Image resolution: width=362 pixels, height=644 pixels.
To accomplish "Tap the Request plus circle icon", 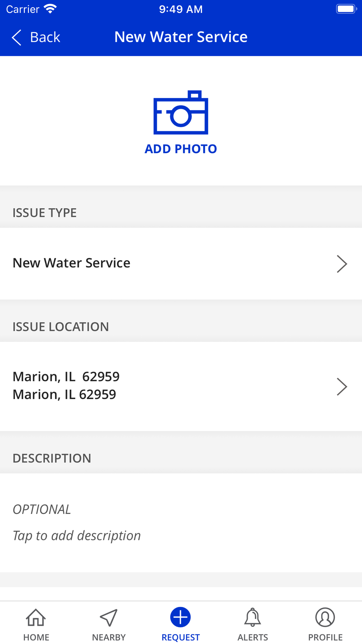I will point(180,617).
